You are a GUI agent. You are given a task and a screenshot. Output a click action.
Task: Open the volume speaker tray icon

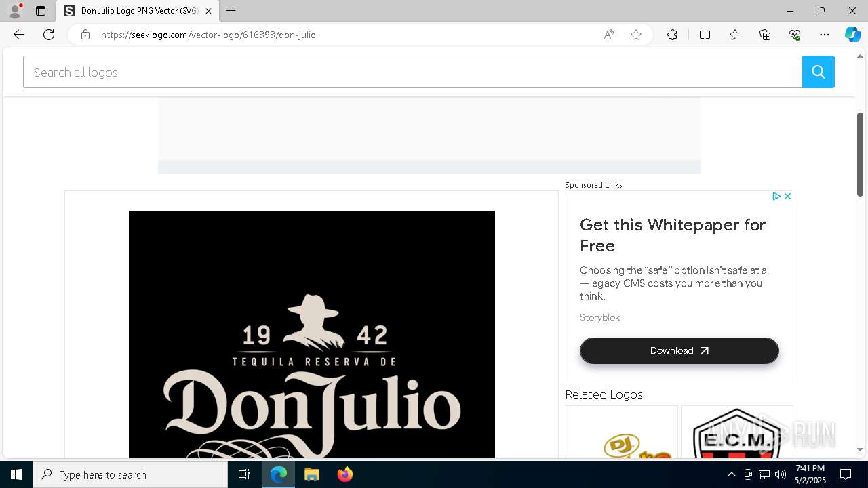pyautogui.click(x=781, y=474)
